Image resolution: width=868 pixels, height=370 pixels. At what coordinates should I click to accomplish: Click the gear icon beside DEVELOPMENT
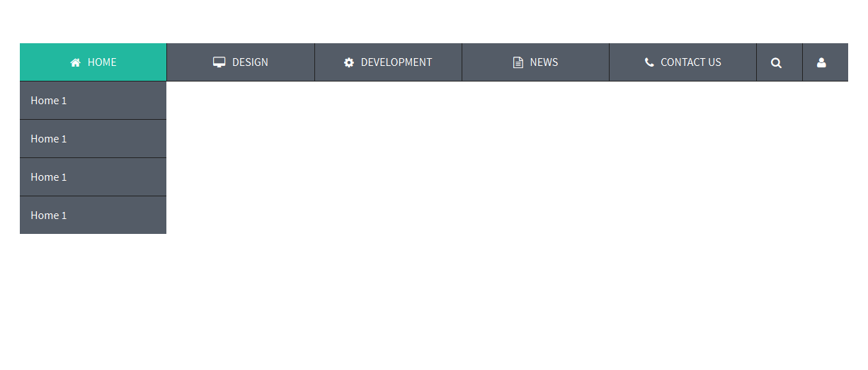[x=349, y=62]
